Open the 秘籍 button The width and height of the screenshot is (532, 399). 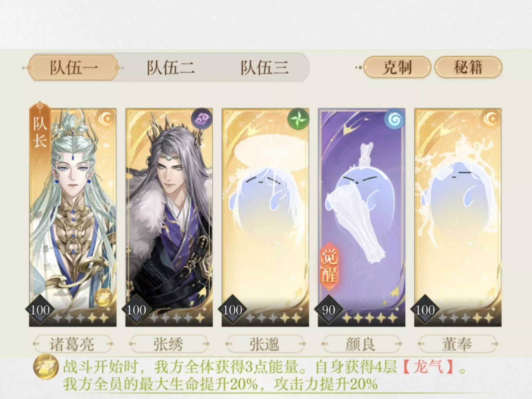[x=468, y=67]
